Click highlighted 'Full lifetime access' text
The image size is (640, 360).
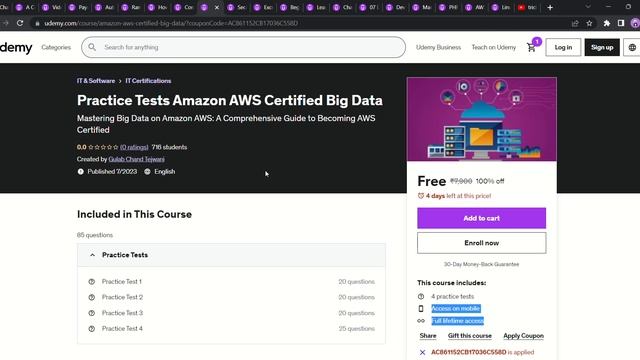pyautogui.click(x=457, y=321)
